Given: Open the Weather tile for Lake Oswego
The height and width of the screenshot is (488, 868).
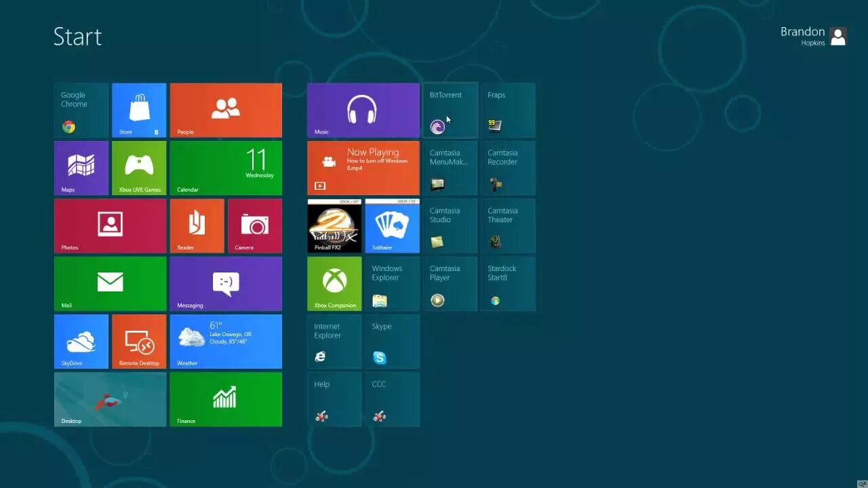Looking at the screenshot, I should click(226, 342).
